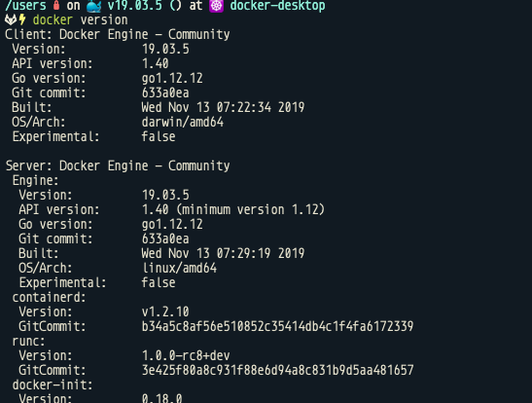
Task: Click the GitLab fox icon before the command
Action: (x=11, y=20)
